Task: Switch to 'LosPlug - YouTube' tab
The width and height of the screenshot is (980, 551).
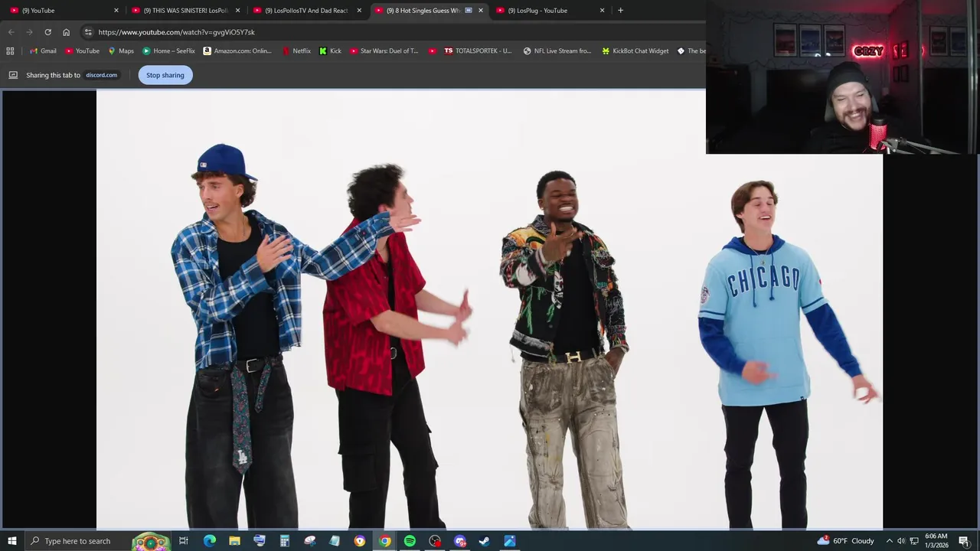Action: point(544,11)
